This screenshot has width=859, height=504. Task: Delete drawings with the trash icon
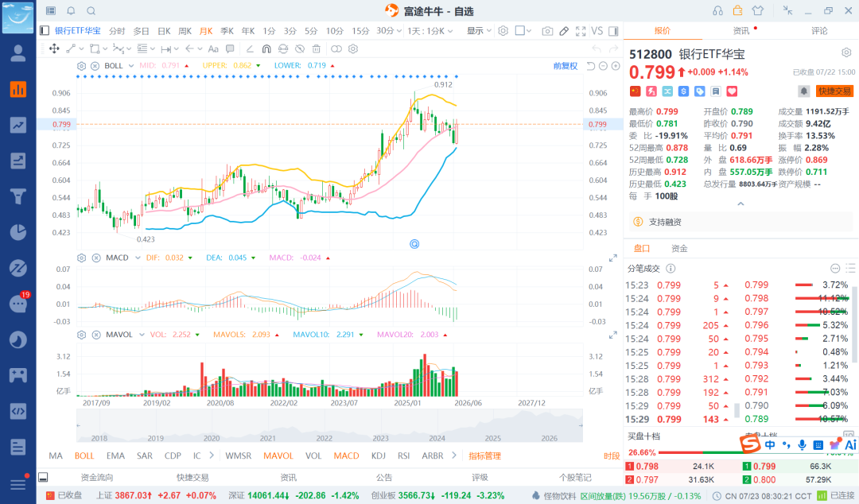[316, 48]
